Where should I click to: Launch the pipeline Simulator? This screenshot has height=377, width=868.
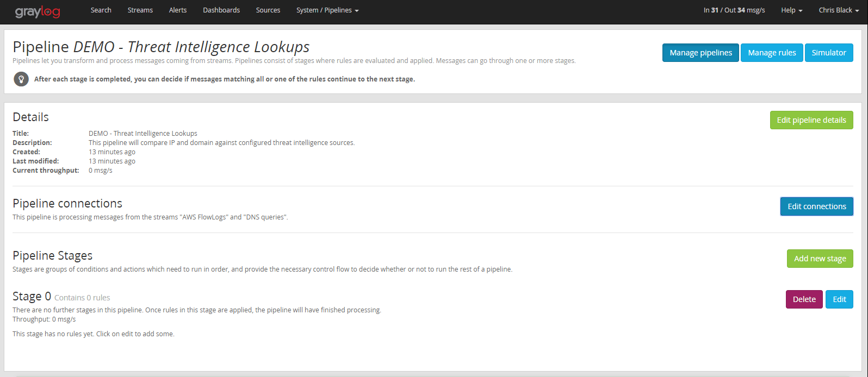coord(829,53)
